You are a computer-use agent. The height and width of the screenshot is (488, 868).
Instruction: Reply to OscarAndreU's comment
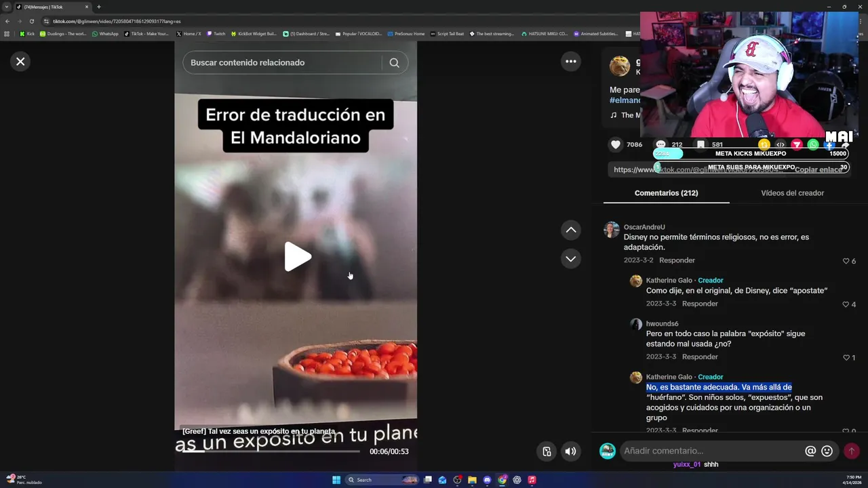point(677,260)
